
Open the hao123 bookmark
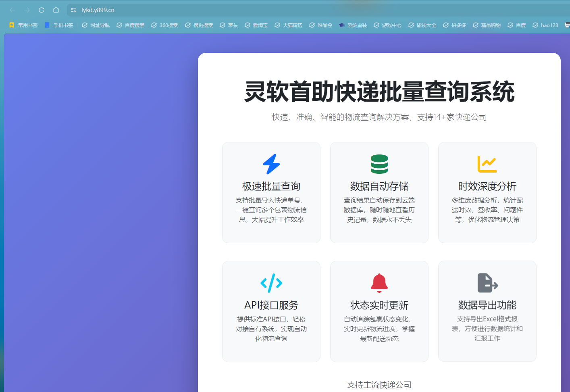[x=545, y=25]
